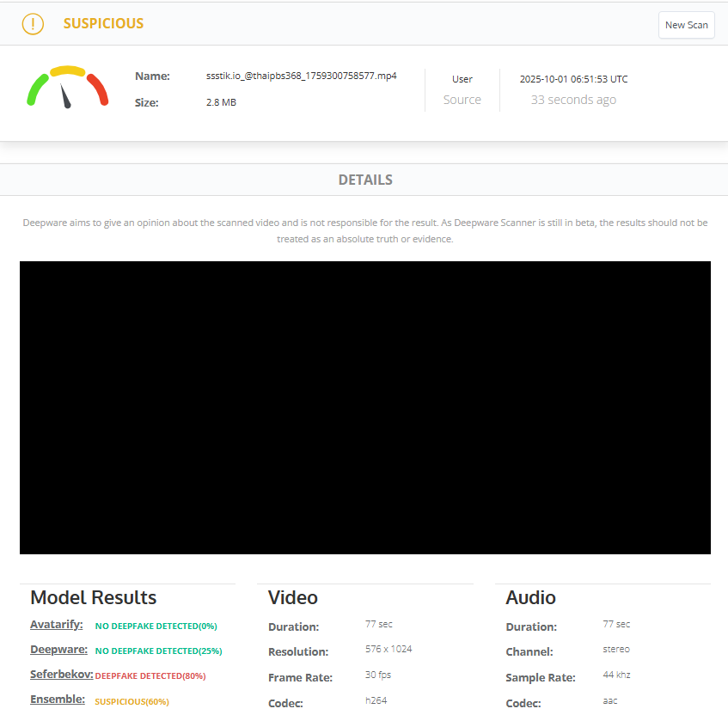Image resolution: width=728 pixels, height=715 pixels.
Task: Click the deepfake risk gauge meter
Action: [67, 87]
